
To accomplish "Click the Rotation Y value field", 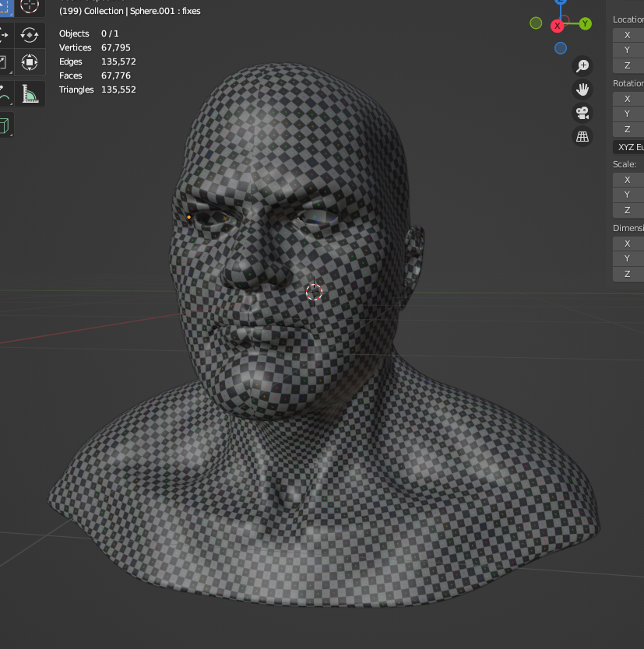I will click(629, 114).
